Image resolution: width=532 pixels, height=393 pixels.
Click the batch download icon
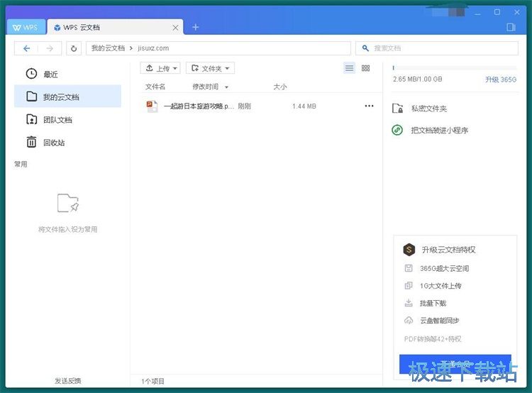(x=409, y=303)
